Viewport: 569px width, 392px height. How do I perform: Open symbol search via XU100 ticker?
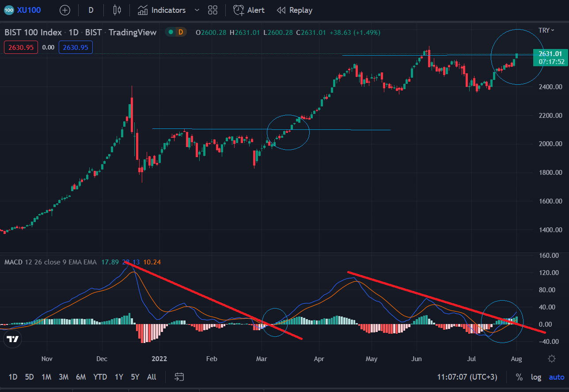[x=23, y=10]
